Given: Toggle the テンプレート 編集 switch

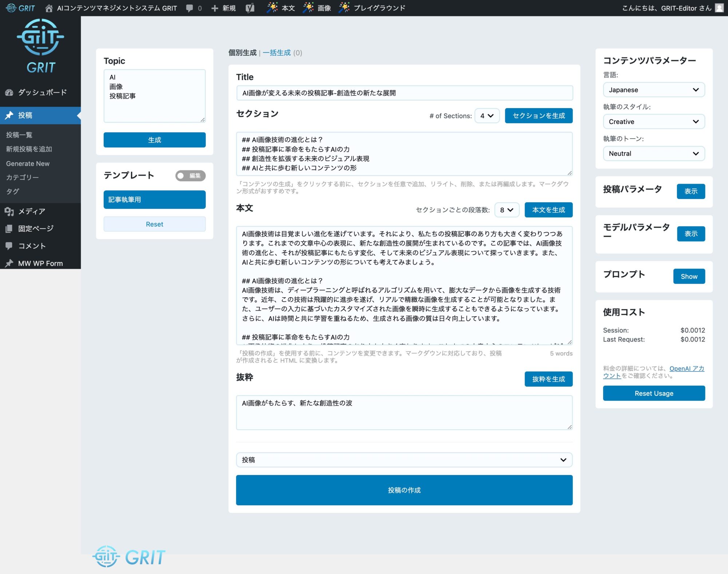Looking at the screenshot, I should coord(190,176).
